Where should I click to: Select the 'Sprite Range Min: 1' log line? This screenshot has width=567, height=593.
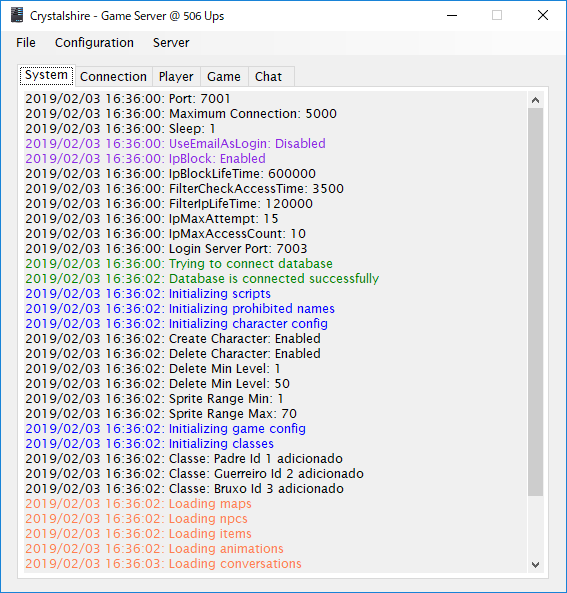pyautogui.click(x=154, y=399)
